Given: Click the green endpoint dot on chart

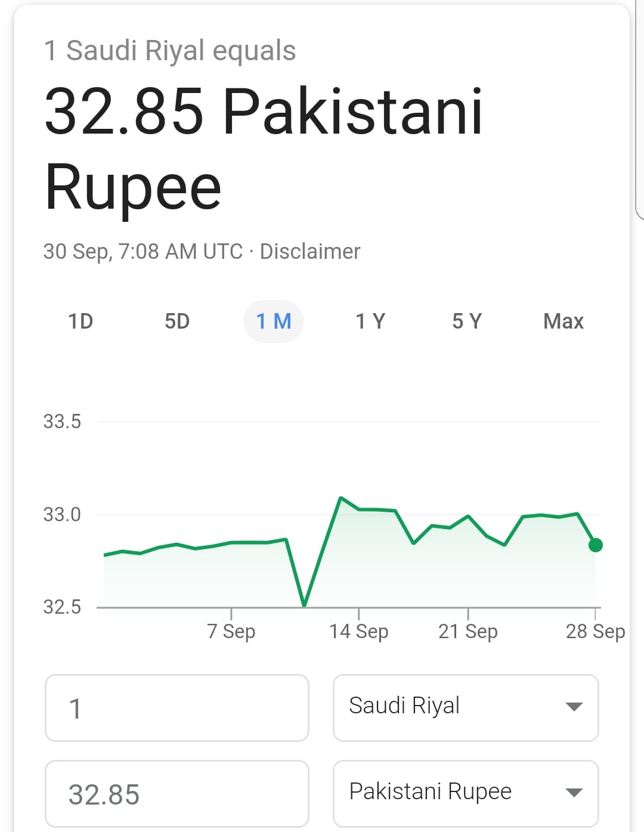Looking at the screenshot, I should click(595, 545).
